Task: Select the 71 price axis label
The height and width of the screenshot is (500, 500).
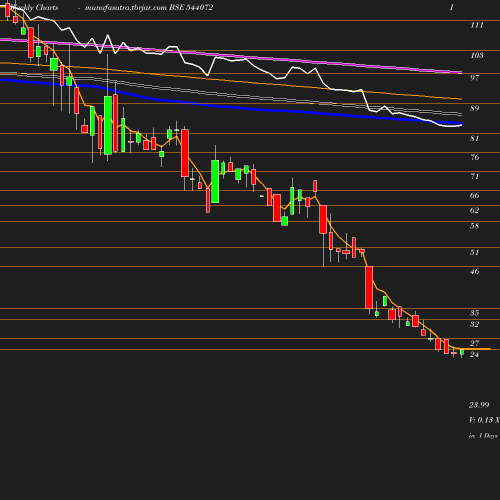Action: (x=475, y=176)
